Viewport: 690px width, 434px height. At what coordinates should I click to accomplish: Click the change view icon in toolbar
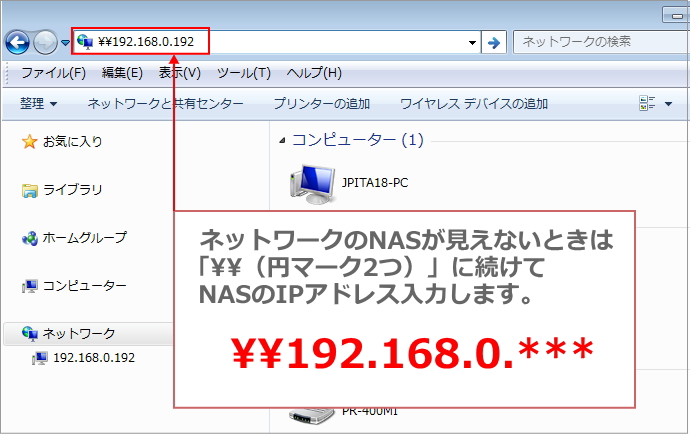[x=647, y=103]
